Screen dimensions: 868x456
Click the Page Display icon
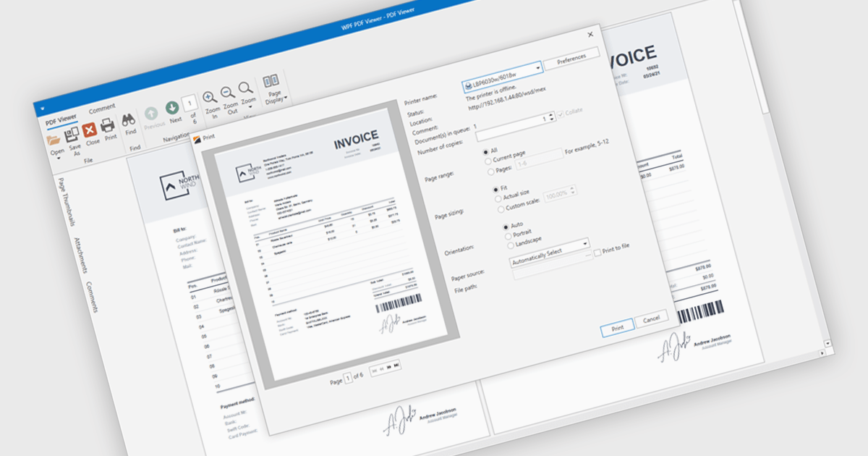271,81
